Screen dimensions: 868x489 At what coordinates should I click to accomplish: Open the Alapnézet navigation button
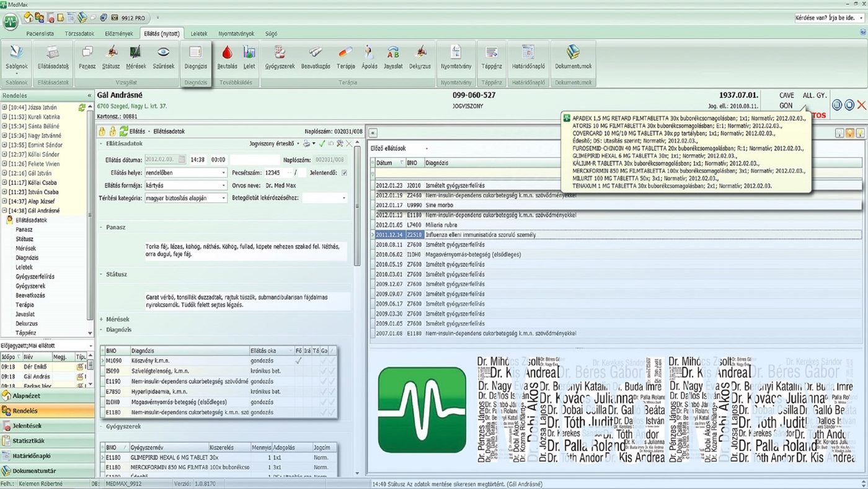click(x=47, y=395)
